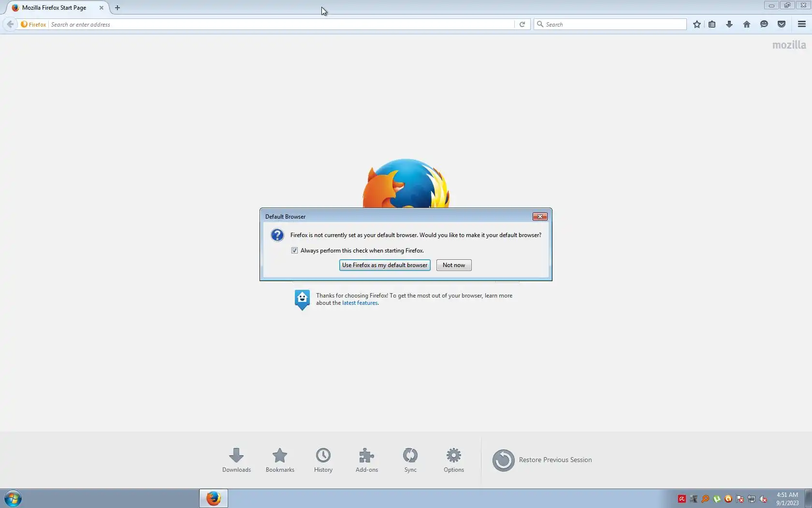Open the orange magnifier tray icon
The width and height of the screenshot is (812, 508).
tap(705, 499)
